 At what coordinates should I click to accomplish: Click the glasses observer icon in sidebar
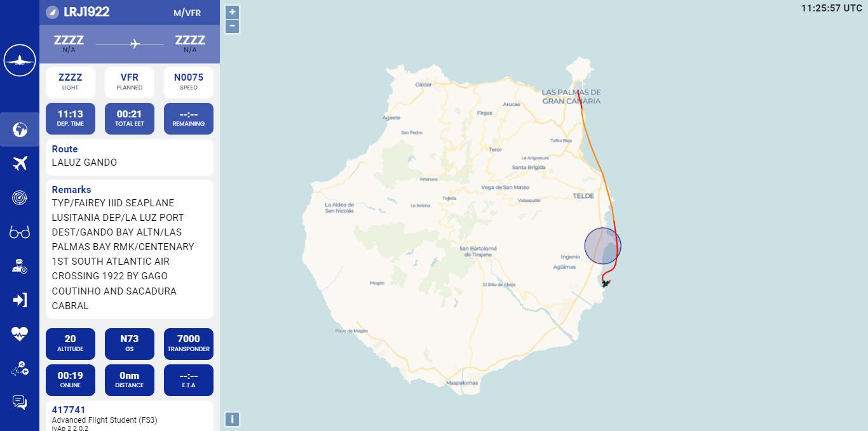point(20,232)
